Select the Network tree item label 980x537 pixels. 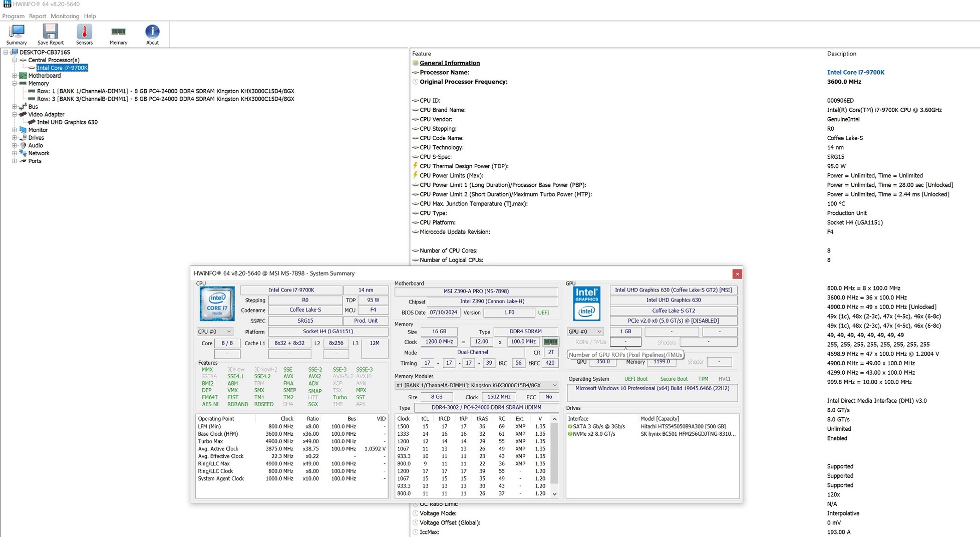pyautogui.click(x=39, y=153)
